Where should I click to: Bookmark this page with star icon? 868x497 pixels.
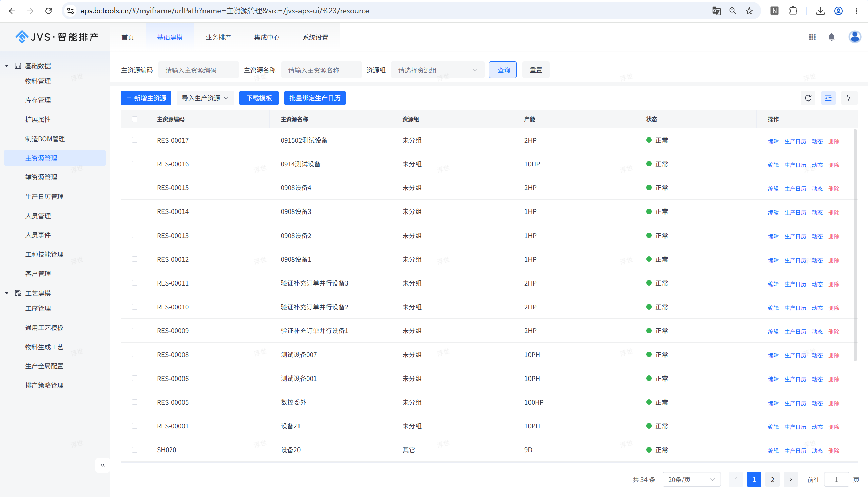click(749, 11)
